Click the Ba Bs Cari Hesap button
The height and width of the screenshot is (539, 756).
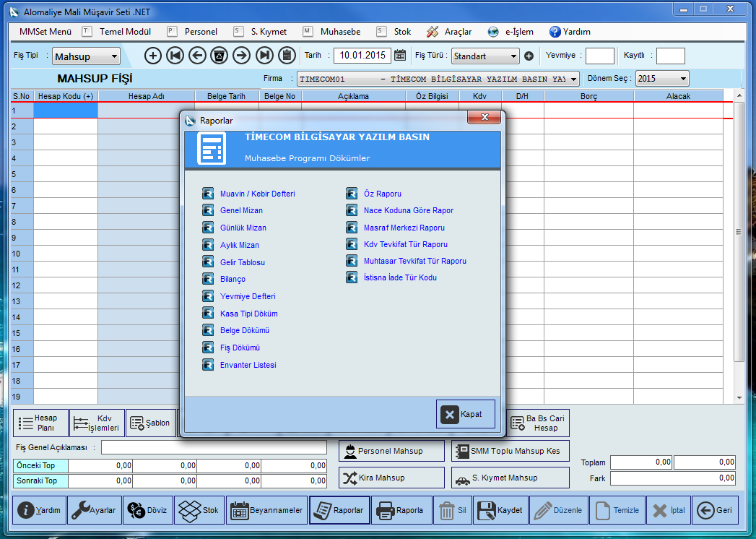tap(538, 423)
